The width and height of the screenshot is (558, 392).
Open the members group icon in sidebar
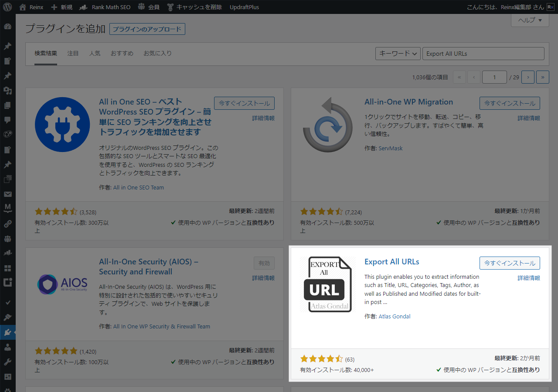coord(7,239)
